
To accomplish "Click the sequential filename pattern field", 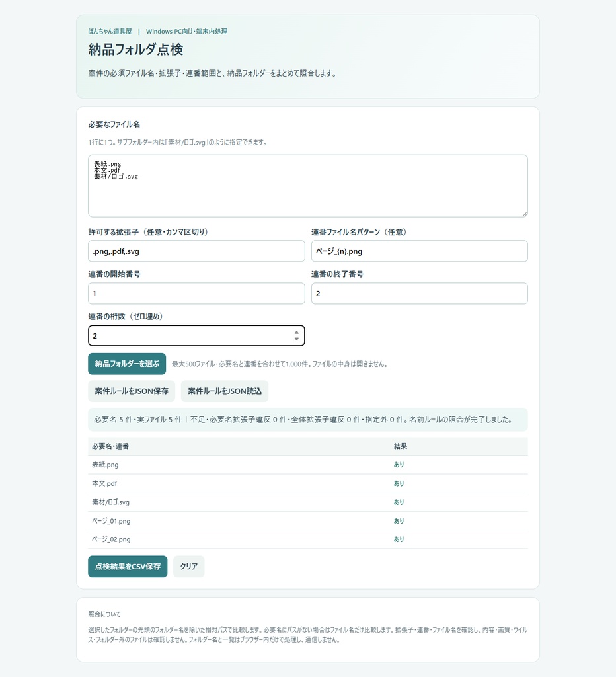I will [420, 251].
